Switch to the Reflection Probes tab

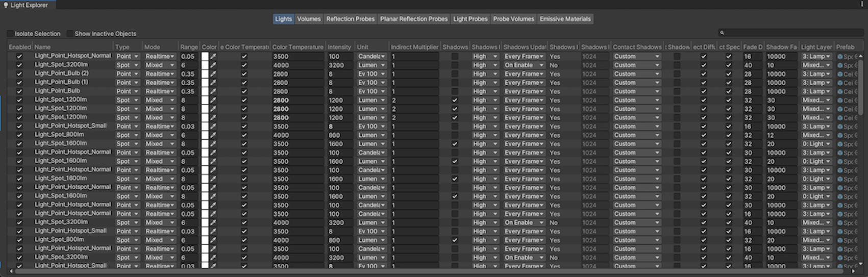click(350, 19)
